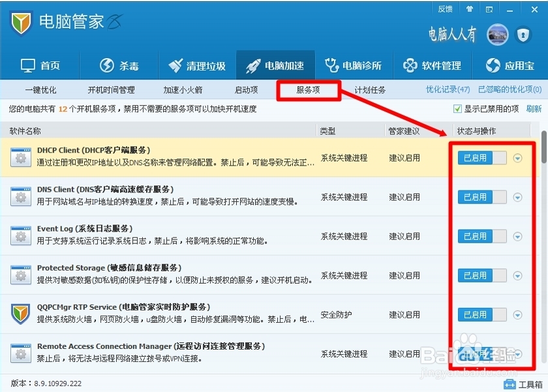Click 安全防护 type cell of QQPCMgr row
The height and width of the screenshot is (392, 548).
click(336, 314)
